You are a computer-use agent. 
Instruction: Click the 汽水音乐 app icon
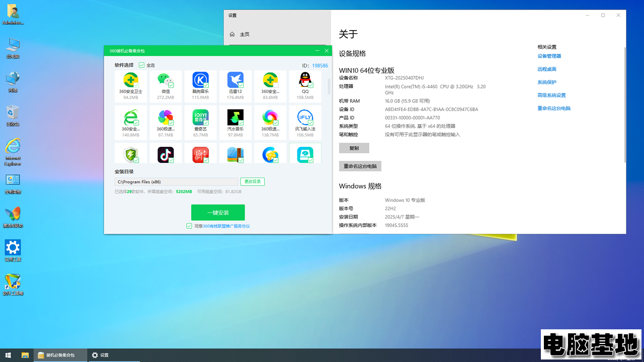coord(235,117)
